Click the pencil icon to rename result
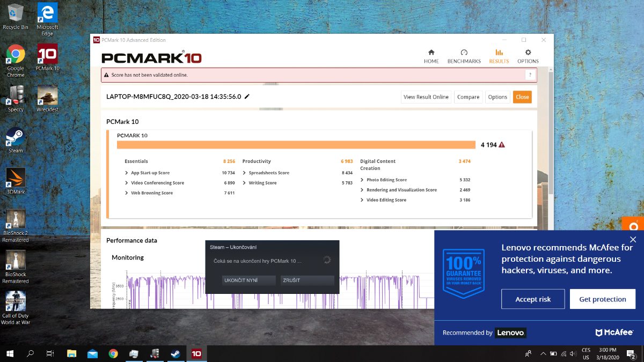The height and width of the screenshot is (362, 644). (247, 97)
